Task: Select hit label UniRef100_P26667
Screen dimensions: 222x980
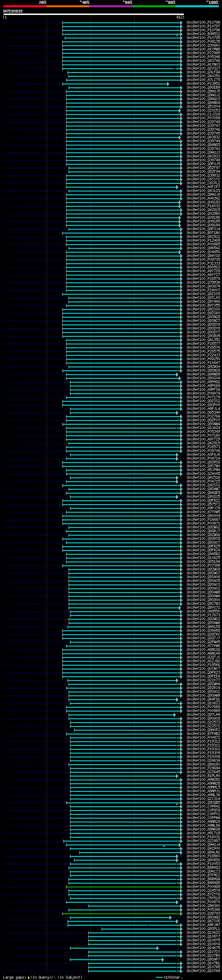Action: point(203,519)
